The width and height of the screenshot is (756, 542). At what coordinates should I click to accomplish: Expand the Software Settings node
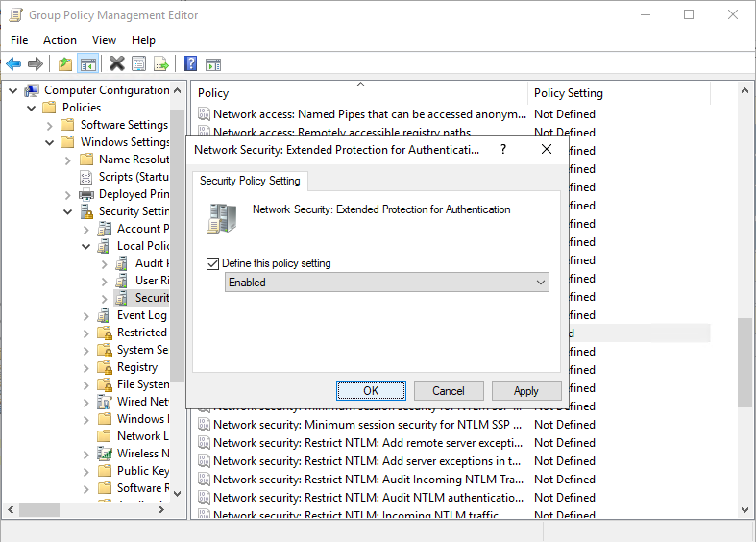click(49, 126)
